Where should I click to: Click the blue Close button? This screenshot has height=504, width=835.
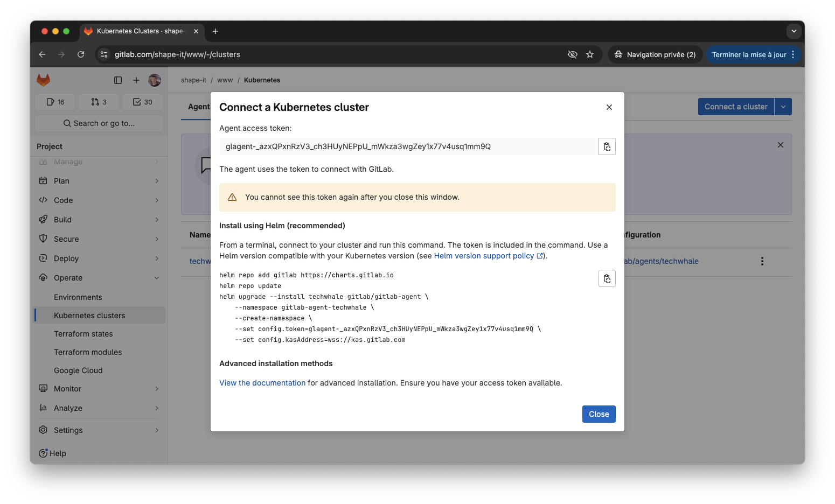pyautogui.click(x=599, y=414)
